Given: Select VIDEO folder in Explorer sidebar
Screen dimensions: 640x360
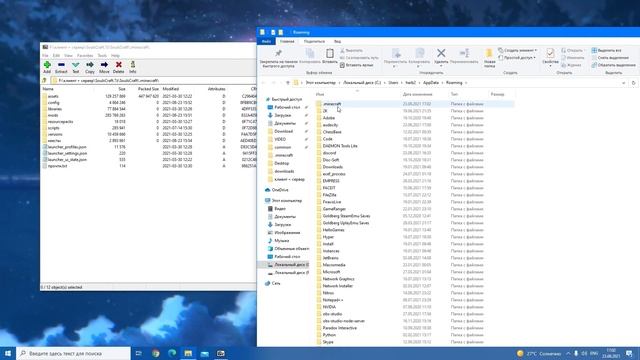Looking at the screenshot, I should (x=278, y=139).
